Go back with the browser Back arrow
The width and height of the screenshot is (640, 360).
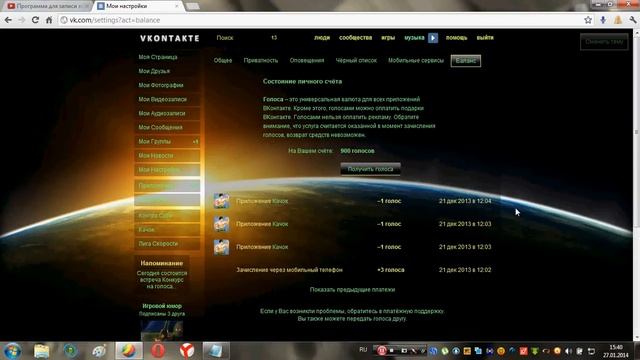(8, 20)
